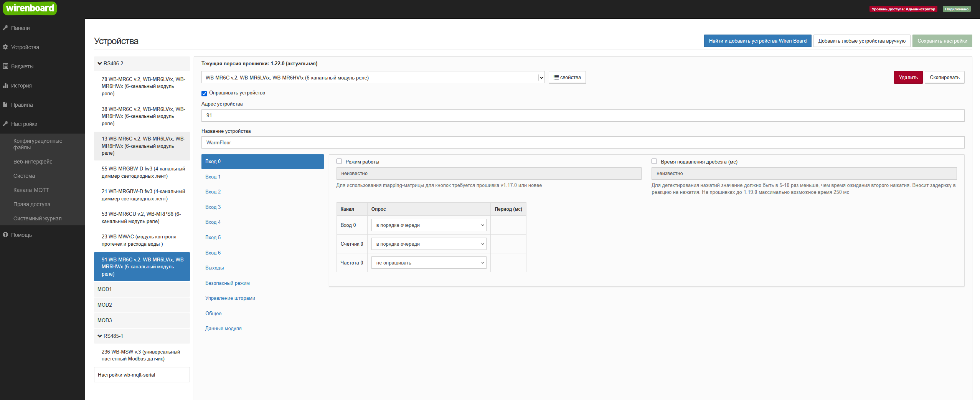Click the Wirenboard logo

tap(30, 8)
